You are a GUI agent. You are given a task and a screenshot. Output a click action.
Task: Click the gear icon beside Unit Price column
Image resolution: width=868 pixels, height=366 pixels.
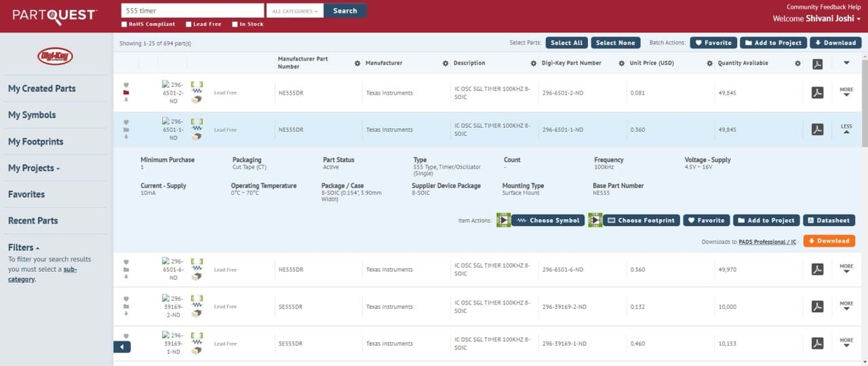pos(710,64)
